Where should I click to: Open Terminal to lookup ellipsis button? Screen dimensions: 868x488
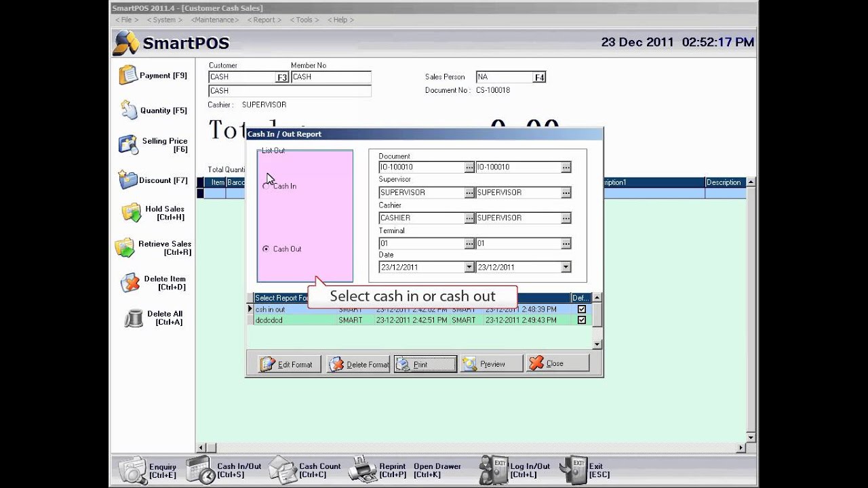click(x=566, y=243)
